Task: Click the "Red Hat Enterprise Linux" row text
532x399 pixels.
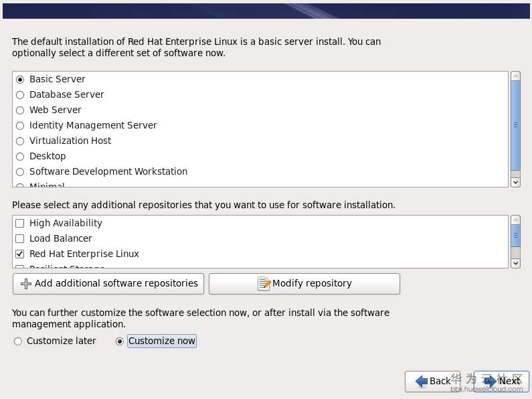Action: coord(84,254)
